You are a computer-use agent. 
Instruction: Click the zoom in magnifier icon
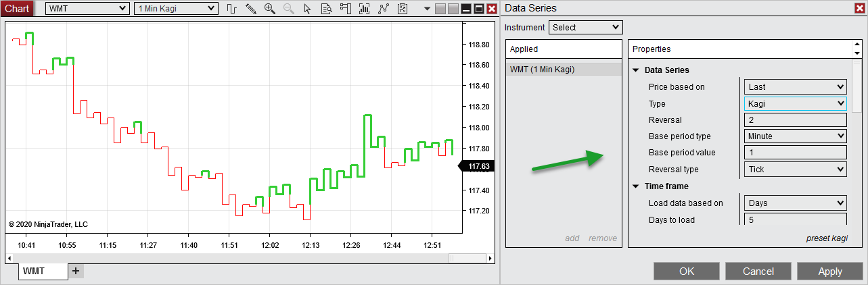pos(269,9)
